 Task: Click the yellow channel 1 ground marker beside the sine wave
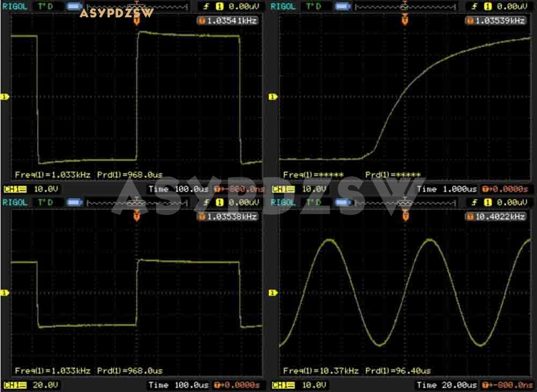pos(273,293)
